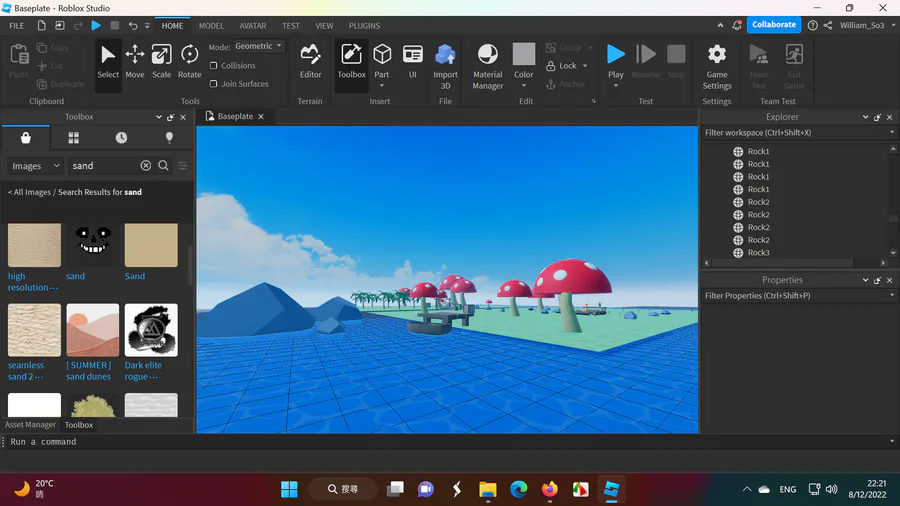Open the Terrain Editor

(x=311, y=62)
